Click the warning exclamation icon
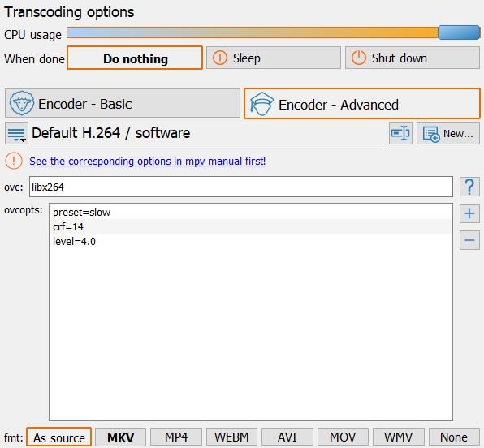The image size is (484, 448). pos(14,161)
